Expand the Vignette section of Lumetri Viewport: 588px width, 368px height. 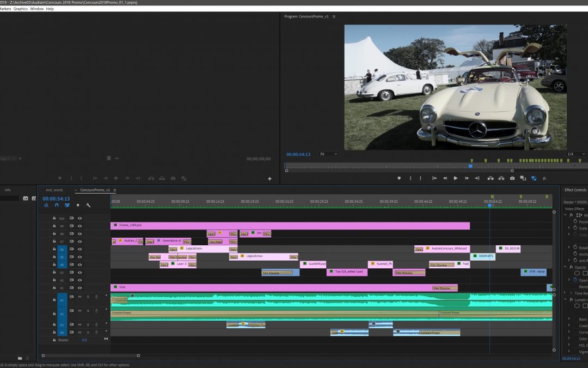pos(569,352)
